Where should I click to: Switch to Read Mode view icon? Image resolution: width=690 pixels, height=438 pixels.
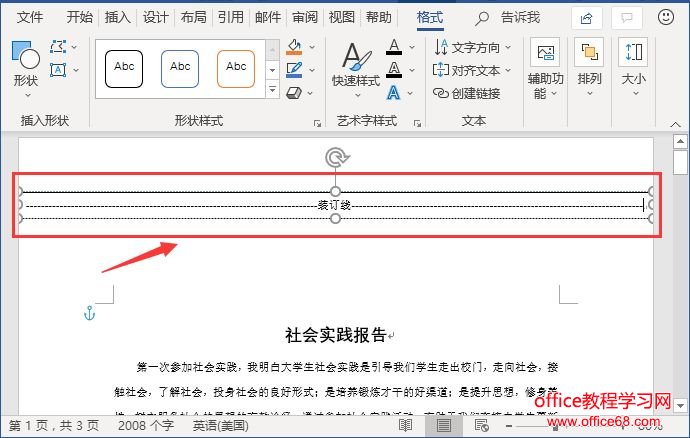(405, 425)
